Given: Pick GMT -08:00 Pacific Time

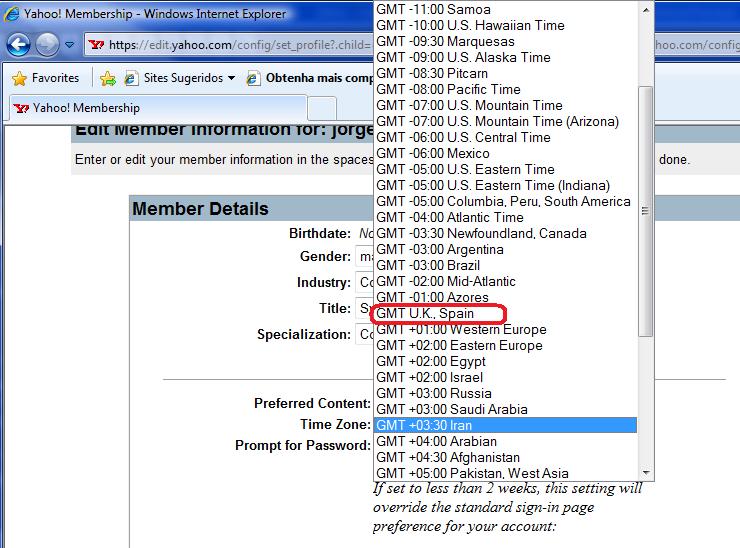Looking at the screenshot, I should (448, 89).
